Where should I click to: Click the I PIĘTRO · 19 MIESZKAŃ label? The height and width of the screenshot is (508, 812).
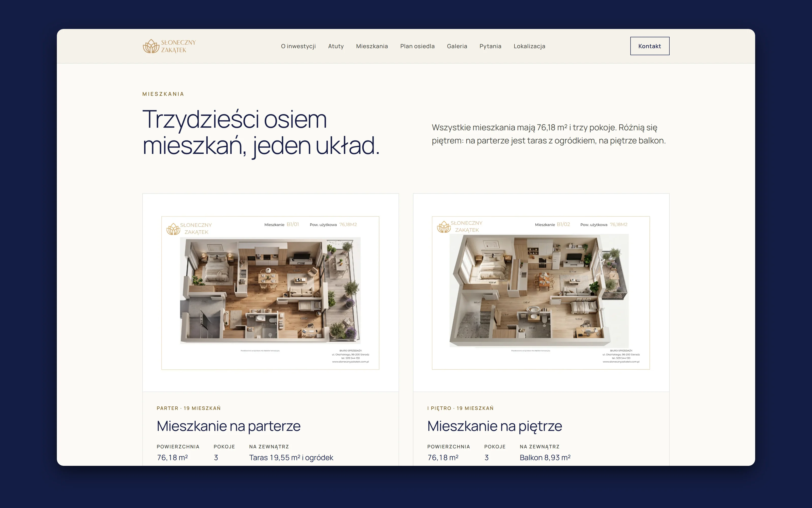(460, 408)
